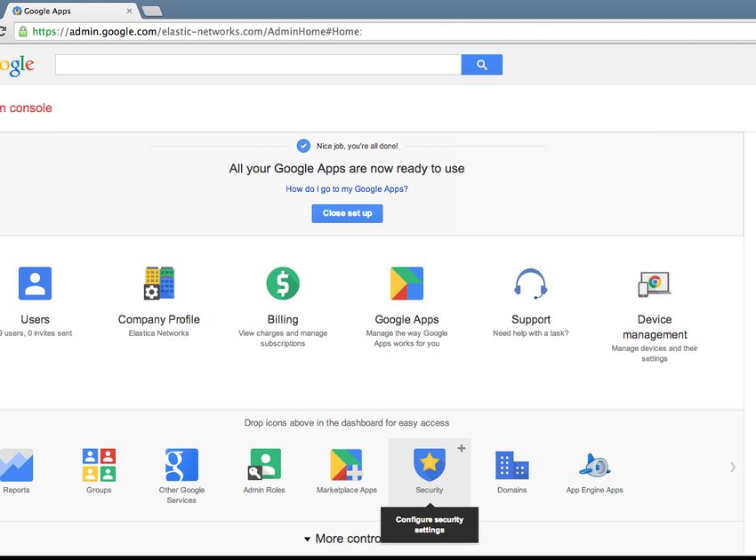Click 'View charges and manage subscriptions' text
The image size is (756, 560).
point(283,339)
